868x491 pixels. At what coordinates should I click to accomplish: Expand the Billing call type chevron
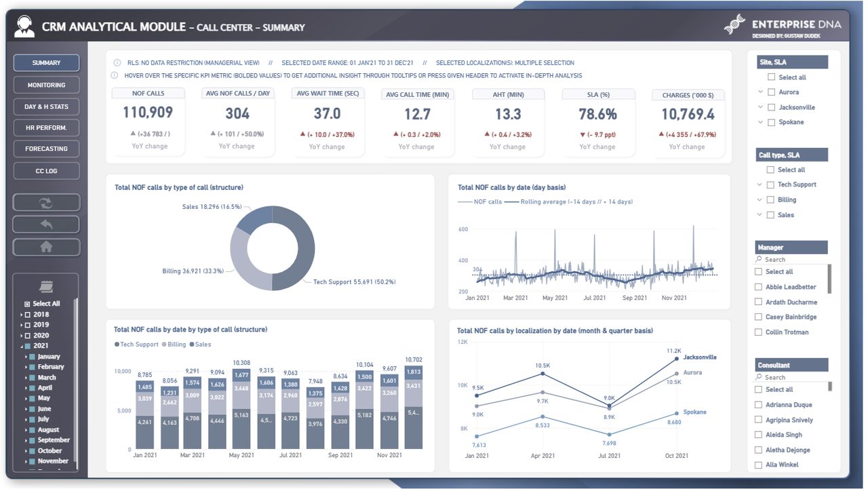760,200
